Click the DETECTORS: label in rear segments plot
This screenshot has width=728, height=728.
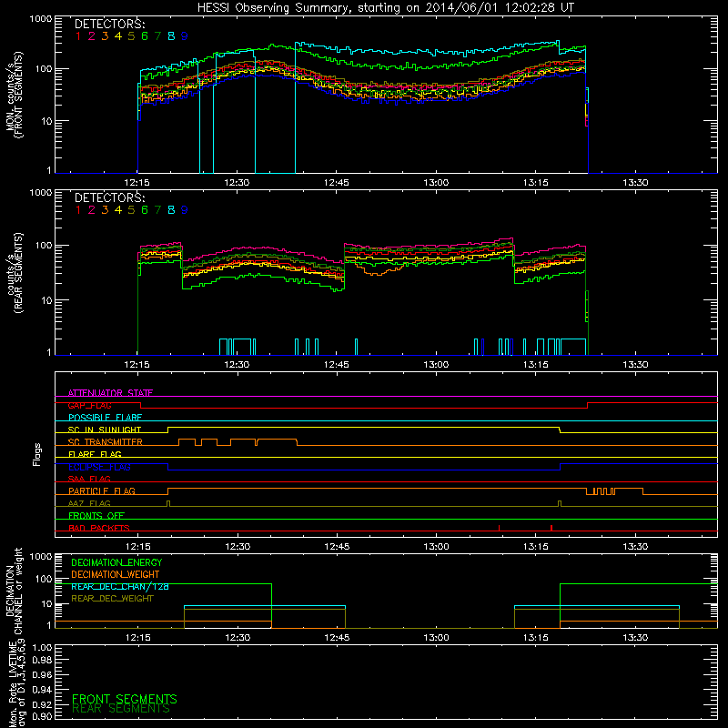coord(109,197)
